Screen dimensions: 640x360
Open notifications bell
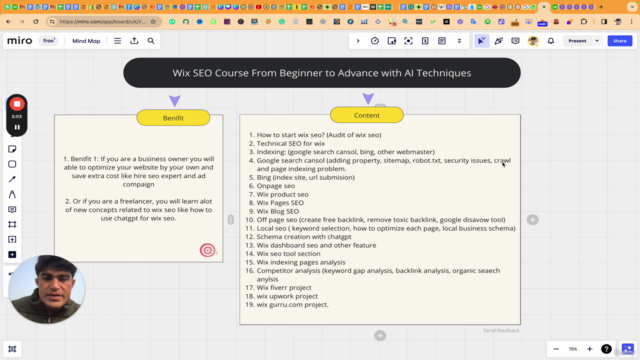pyautogui.click(x=551, y=41)
